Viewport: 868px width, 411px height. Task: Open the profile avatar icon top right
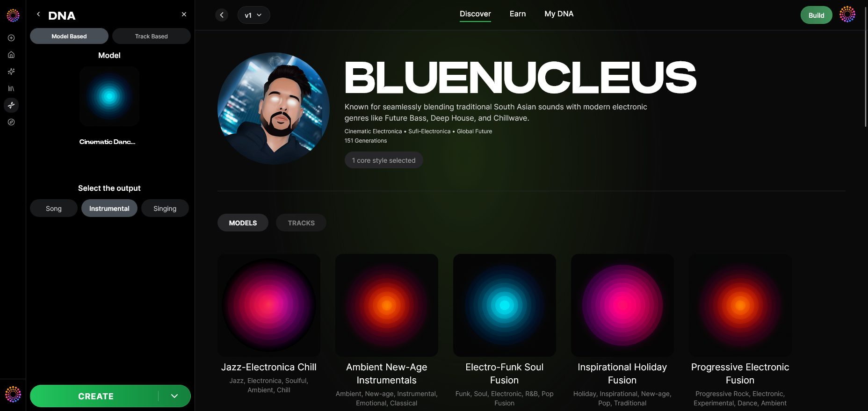[847, 14]
